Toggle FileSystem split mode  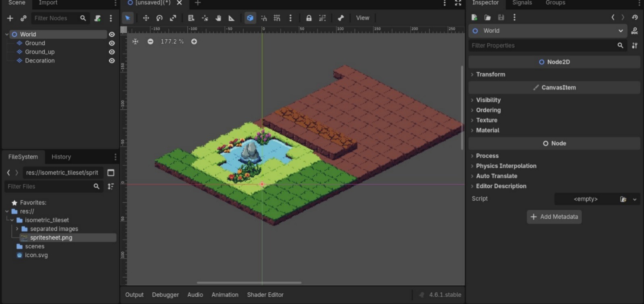(111, 173)
